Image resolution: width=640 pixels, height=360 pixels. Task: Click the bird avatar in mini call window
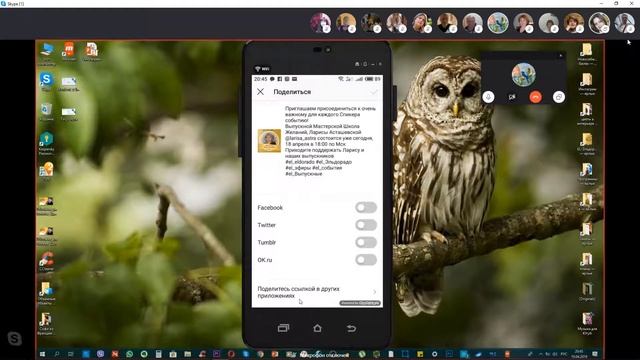click(524, 74)
